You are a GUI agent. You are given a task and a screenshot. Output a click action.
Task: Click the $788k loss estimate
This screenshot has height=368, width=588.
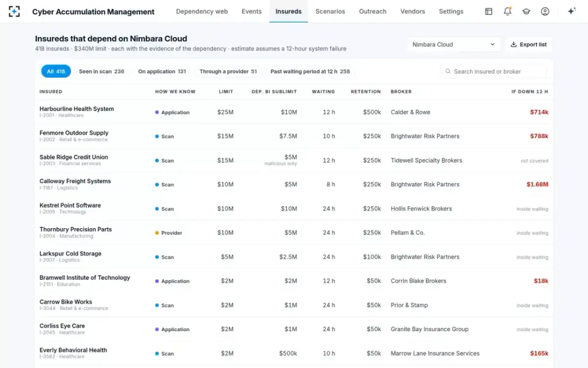(x=539, y=136)
